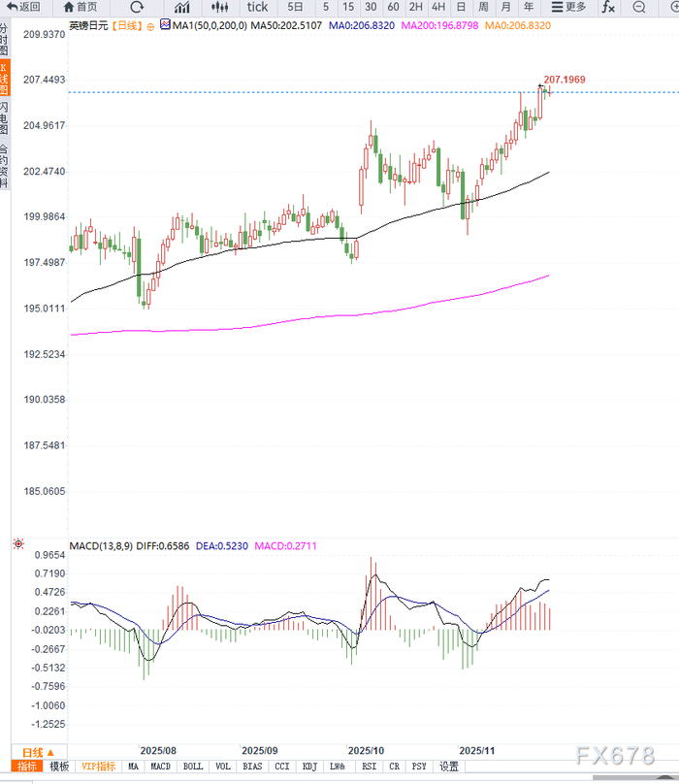Choose the 月 monthly timeframe
The width and height of the screenshot is (679, 784).
point(506,7)
